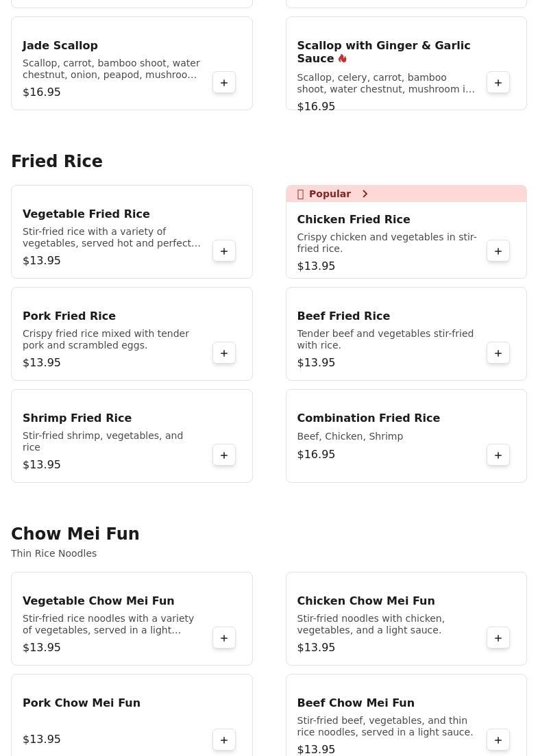This screenshot has width=538, height=756.
Task: Click plus for Pork Chow Mei Fun
Action: 224,740
